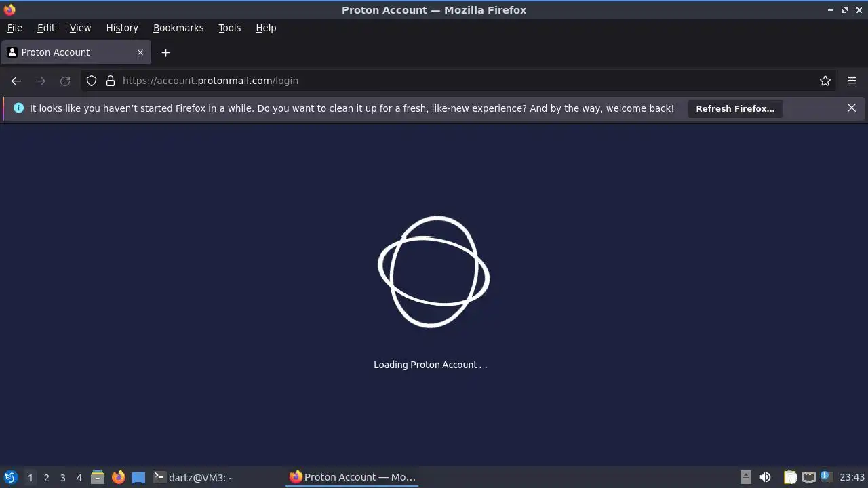The height and width of the screenshot is (488, 868).
Task: Bookmark this page with the star
Action: pos(825,81)
